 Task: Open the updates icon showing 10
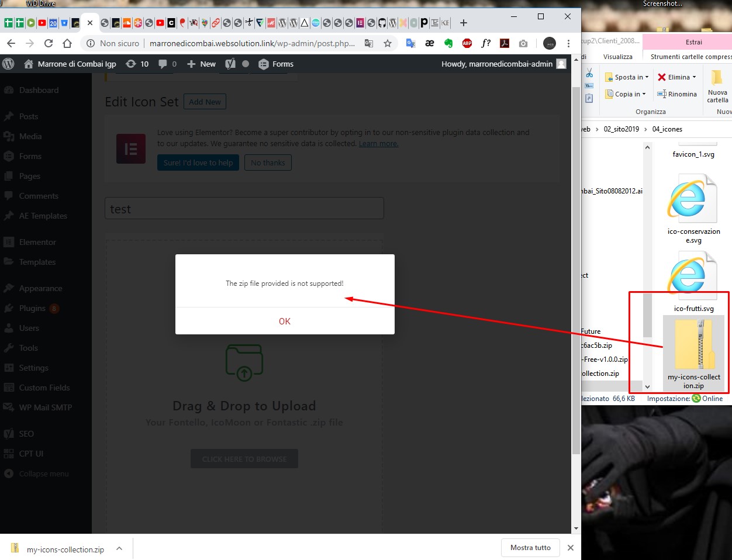137,64
